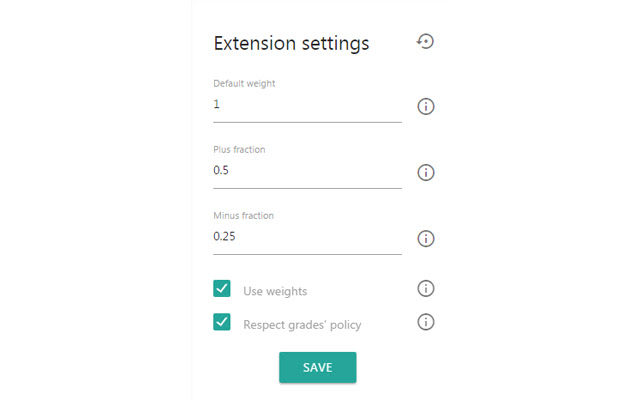Click info icon beside Respect grades' policy
This screenshot has width=640, height=400.
(x=426, y=322)
